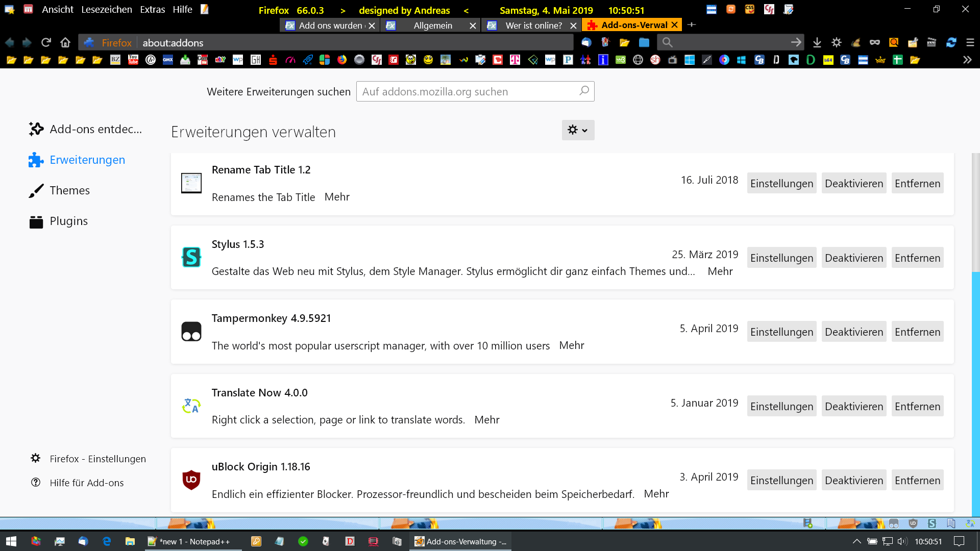Expand Stylus description via Mehr
The height and width of the screenshot is (551, 980).
720,271
